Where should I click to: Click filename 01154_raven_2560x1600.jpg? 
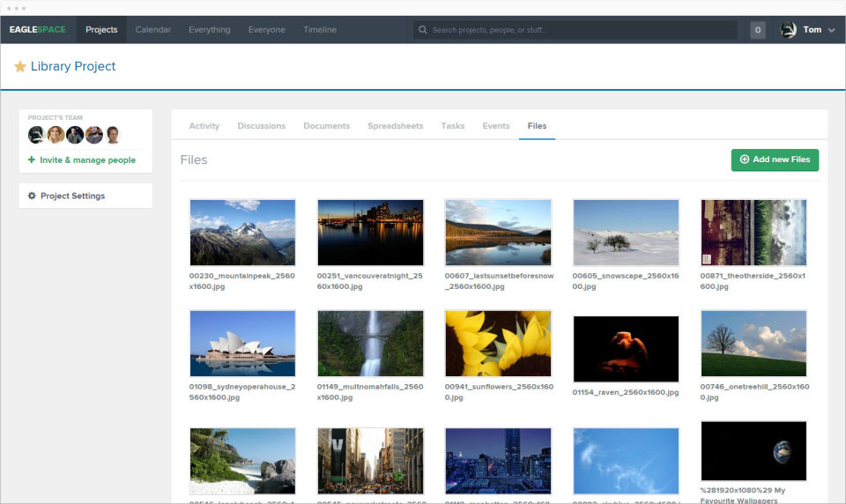click(626, 392)
